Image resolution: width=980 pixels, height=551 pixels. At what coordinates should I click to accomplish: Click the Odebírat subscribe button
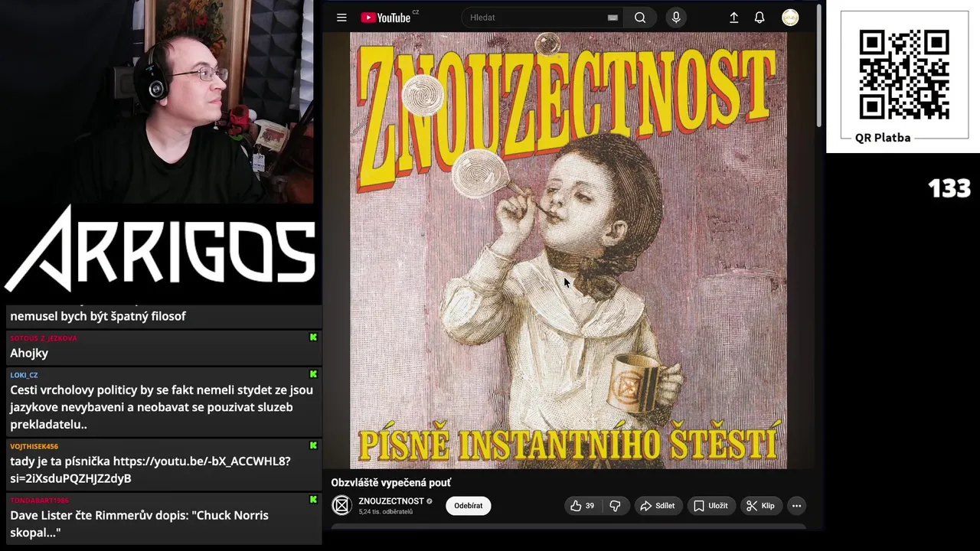(x=469, y=506)
